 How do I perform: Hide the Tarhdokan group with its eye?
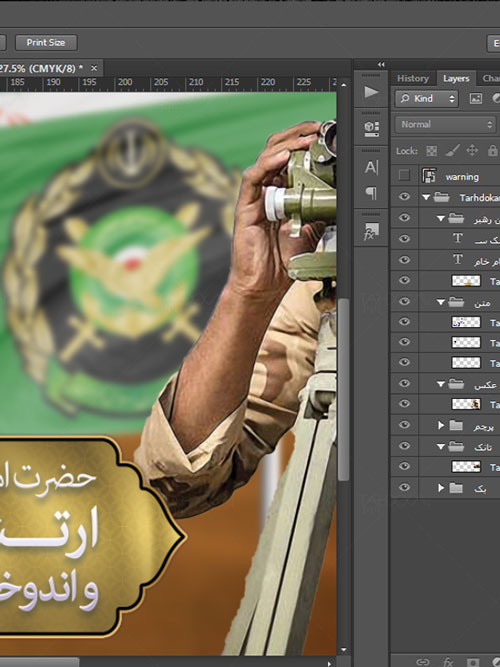404,197
